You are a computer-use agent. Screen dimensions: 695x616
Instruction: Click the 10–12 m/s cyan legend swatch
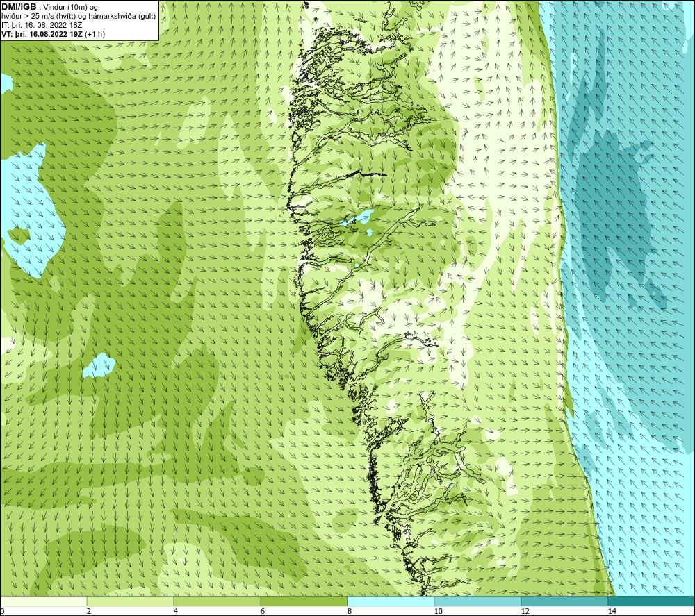(478, 601)
